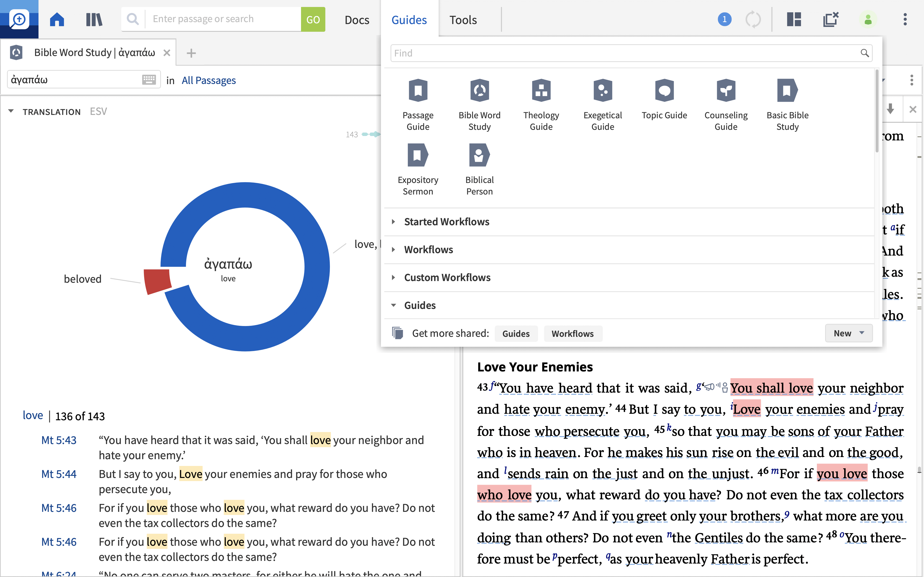This screenshot has width=924, height=577.
Task: Open the Tools menu
Action: click(463, 19)
